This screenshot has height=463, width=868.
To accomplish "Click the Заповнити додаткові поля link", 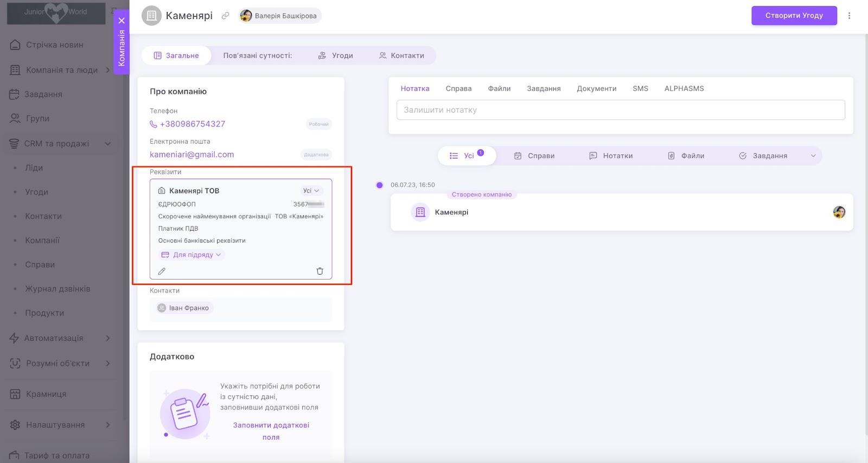I will pos(271,431).
